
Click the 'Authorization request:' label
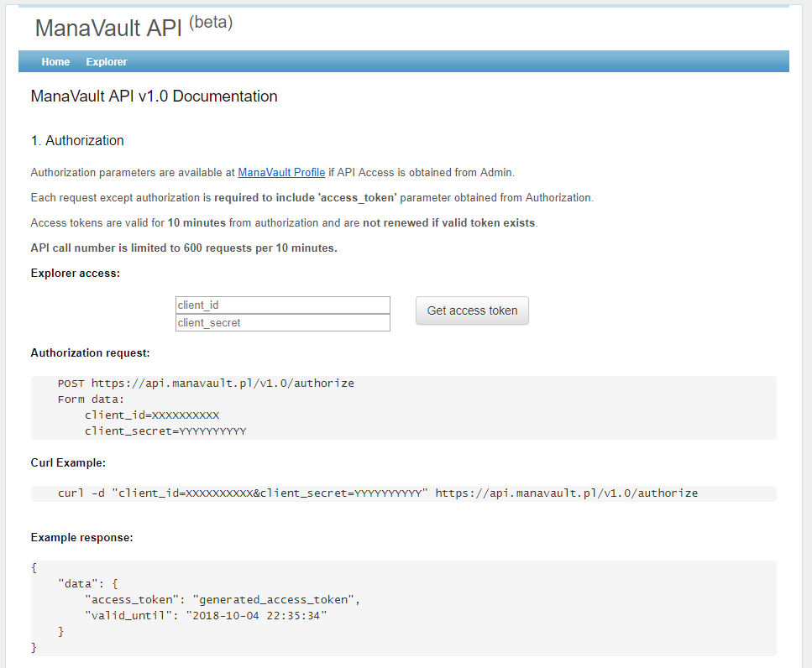pyautogui.click(x=90, y=353)
